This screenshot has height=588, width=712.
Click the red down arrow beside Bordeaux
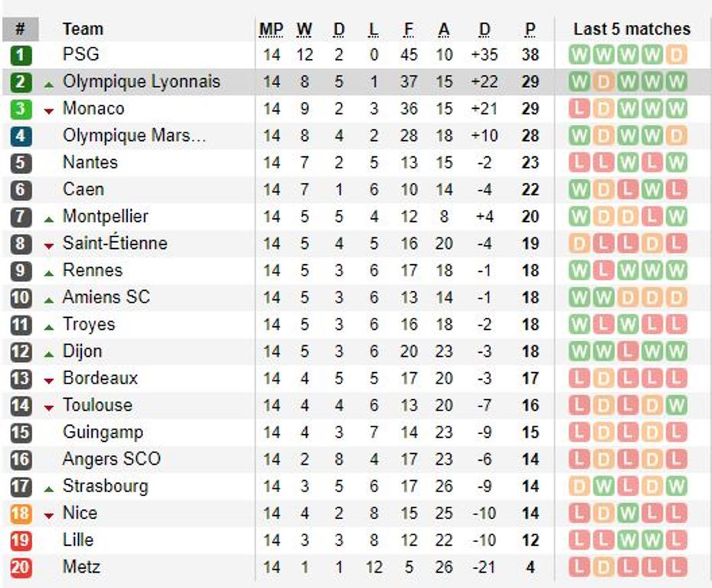coord(48,381)
